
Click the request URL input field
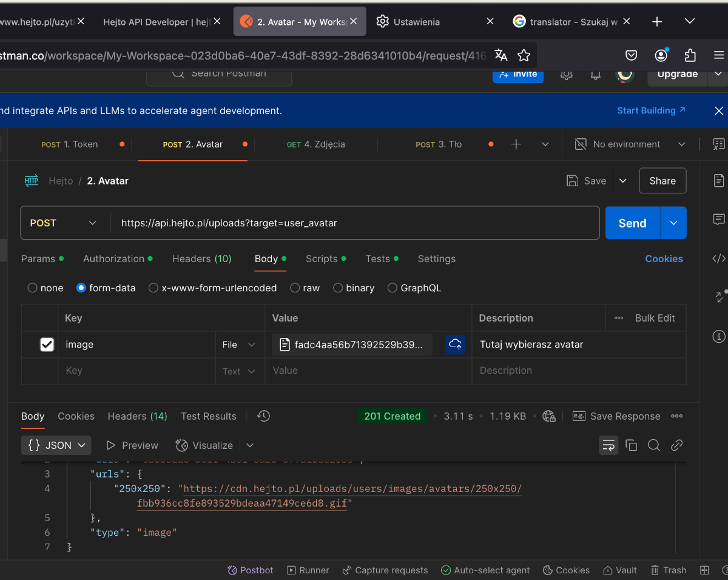(355, 223)
